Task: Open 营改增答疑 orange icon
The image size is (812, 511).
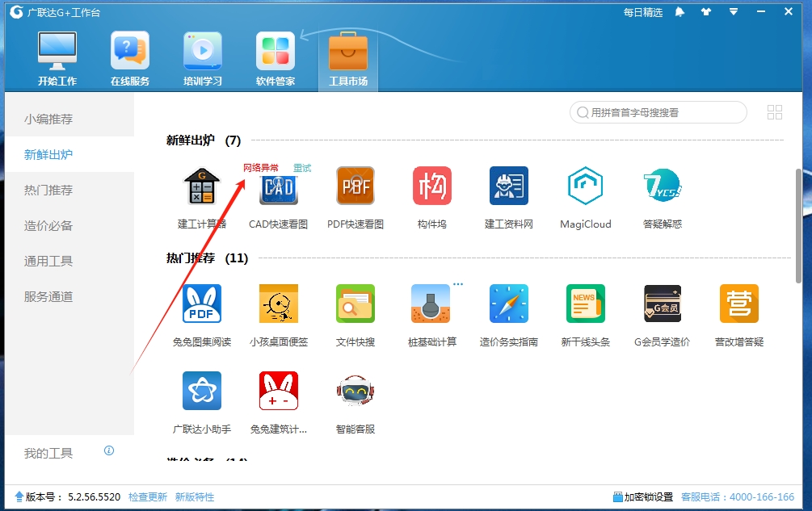Action: pos(739,304)
